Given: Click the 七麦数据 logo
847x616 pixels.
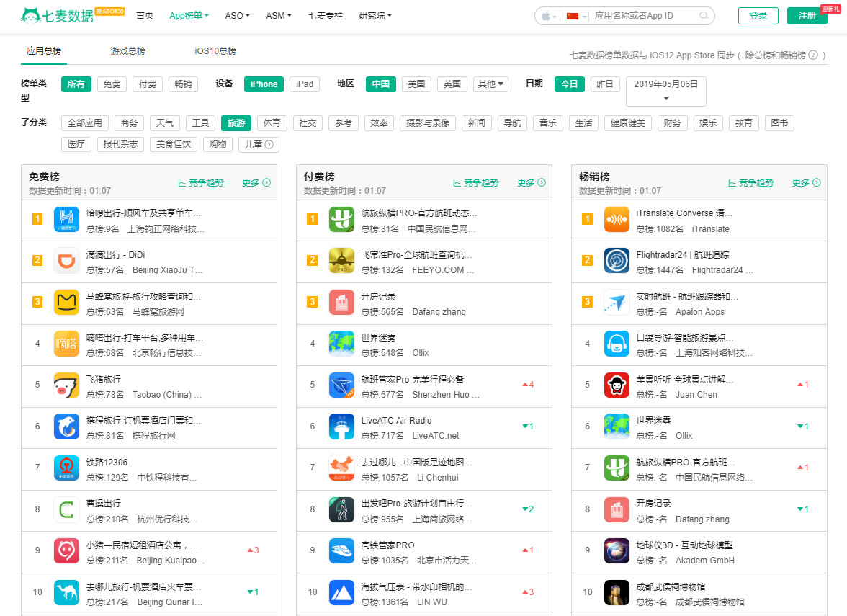Looking at the screenshot, I should (x=58, y=16).
